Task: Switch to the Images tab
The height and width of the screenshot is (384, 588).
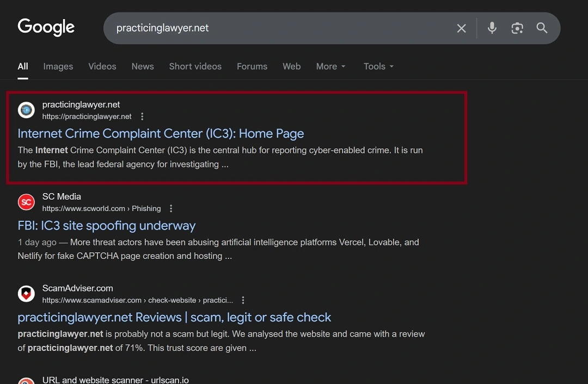Action: pyautogui.click(x=58, y=66)
